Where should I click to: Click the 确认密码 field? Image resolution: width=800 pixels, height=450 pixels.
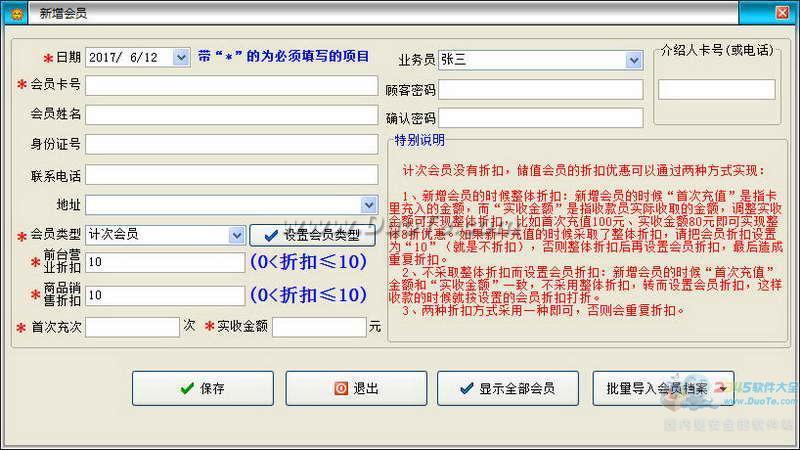coord(540,118)
